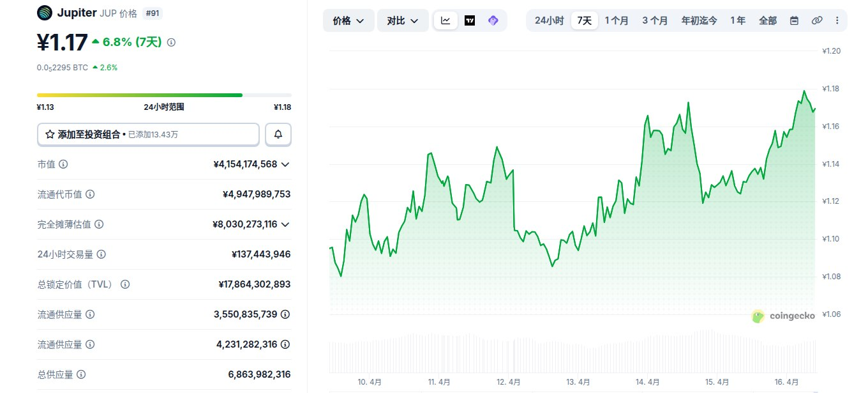The width and height of the screenshot is (868, 393).
Task: Click the 0.0₅2295 BTC price text
Action: 63,67
